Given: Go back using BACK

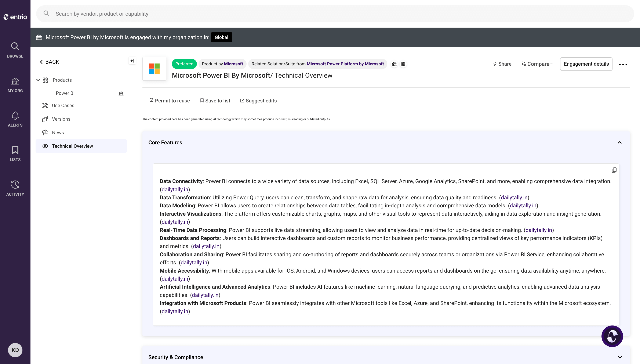Looking at the screenshot, I should [49, 62].
